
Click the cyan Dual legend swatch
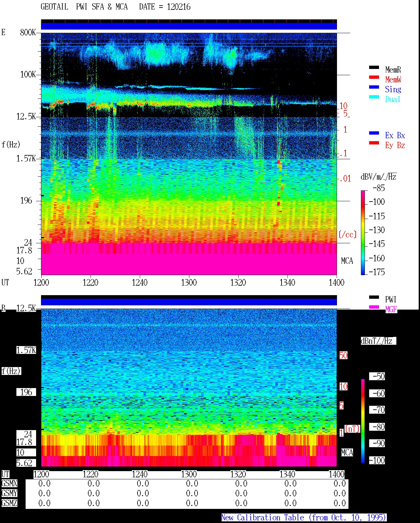click(x=374, y=97)
